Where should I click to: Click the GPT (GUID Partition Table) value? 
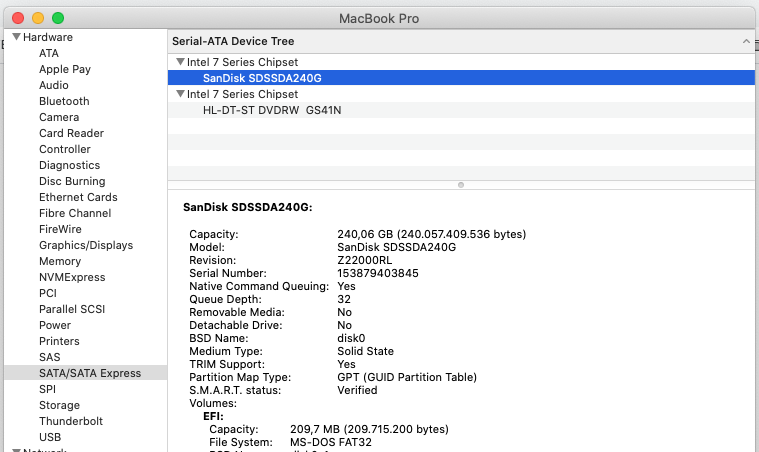pos(407,377)
